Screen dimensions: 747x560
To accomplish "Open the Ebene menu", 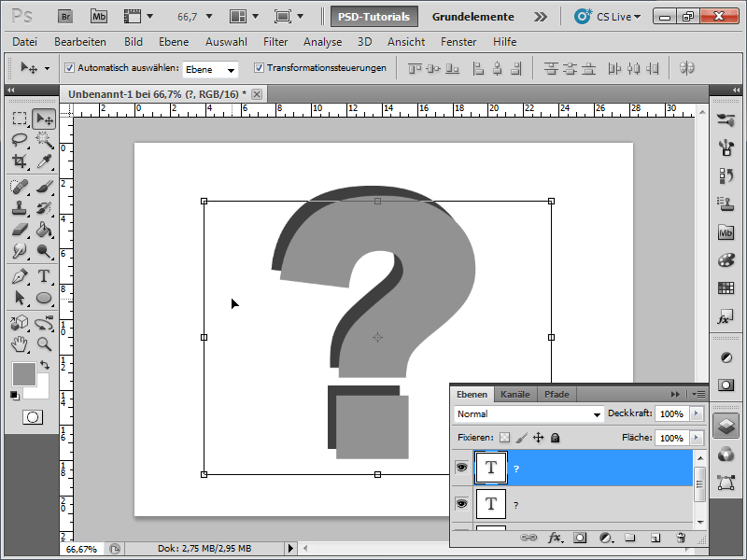I will coord(174,42).
